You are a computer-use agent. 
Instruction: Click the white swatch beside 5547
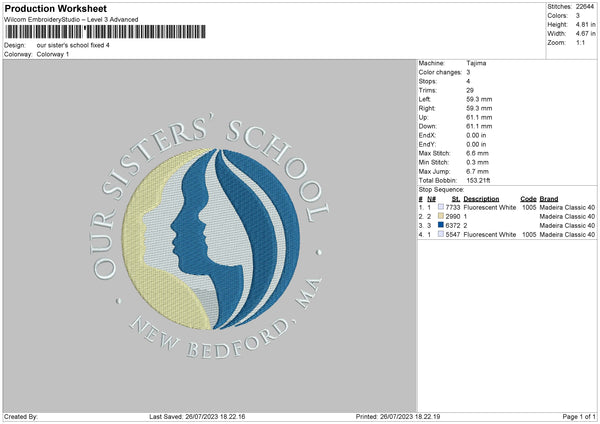(x=441, y=234)
